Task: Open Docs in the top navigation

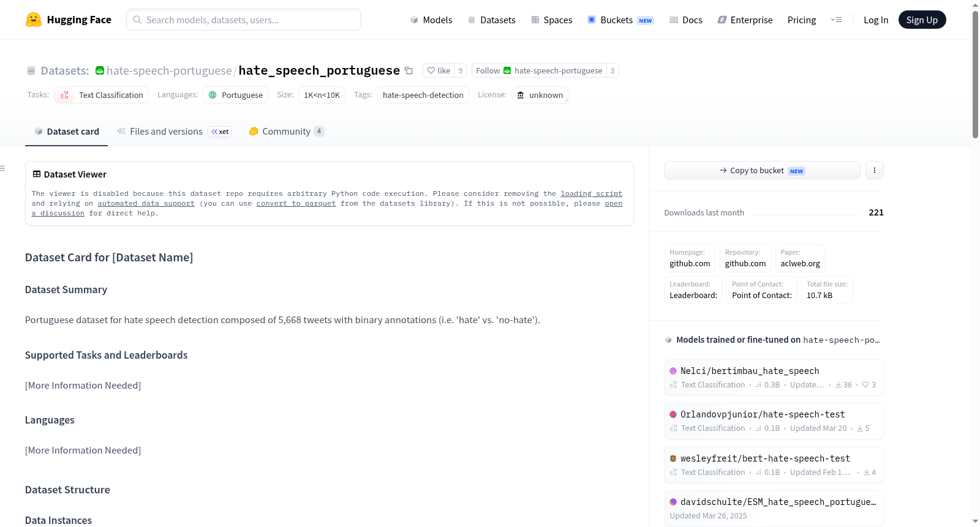Action: point(685,20)
